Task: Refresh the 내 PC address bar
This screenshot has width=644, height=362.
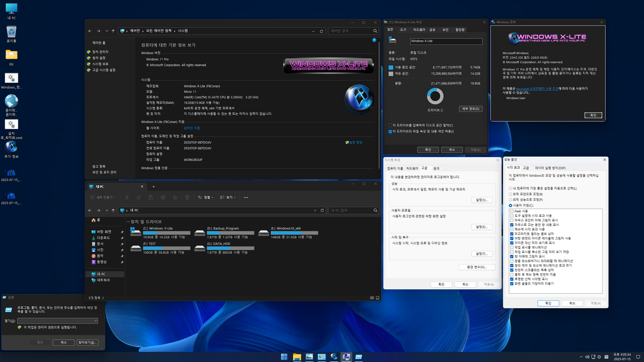Action: (x=322, y=210)
